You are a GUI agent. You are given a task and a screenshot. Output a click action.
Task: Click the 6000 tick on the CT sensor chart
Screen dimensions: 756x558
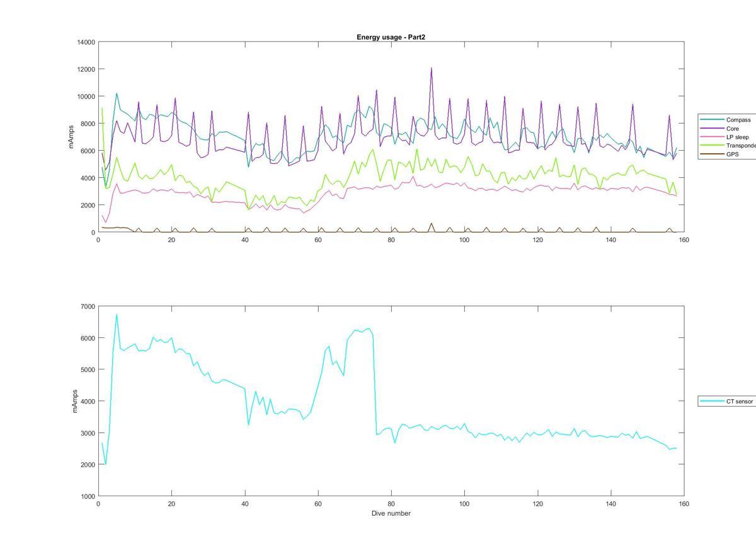click(x=88, y=338)
